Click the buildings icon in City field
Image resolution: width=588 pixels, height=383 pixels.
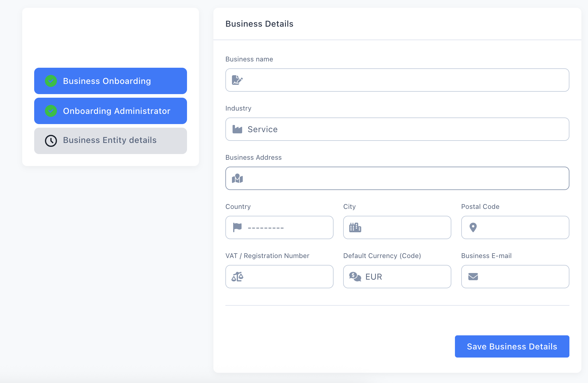[355, 227]
